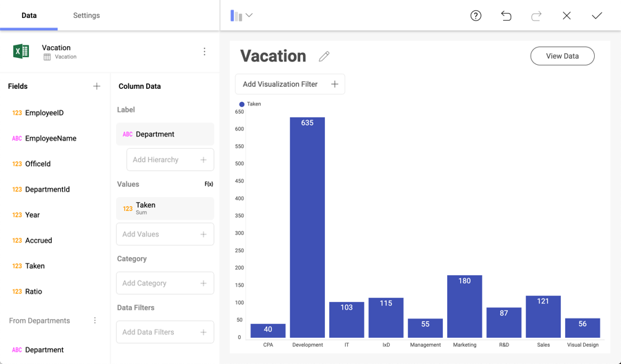Click the undo arrow icon

(506, 16)
